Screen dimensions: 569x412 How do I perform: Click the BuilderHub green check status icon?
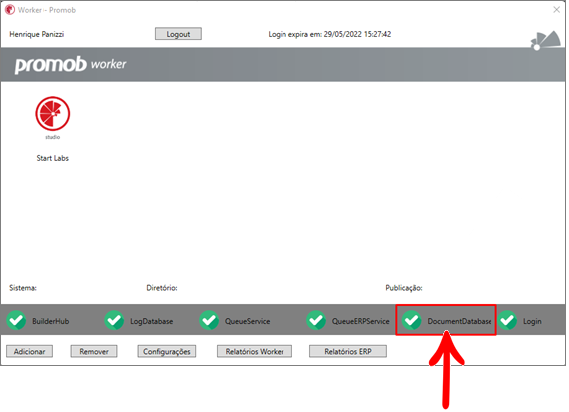16,321
